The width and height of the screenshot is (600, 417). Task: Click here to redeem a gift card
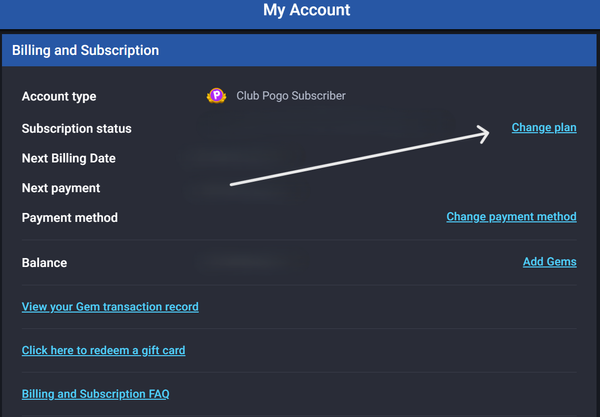click(103, 351)
